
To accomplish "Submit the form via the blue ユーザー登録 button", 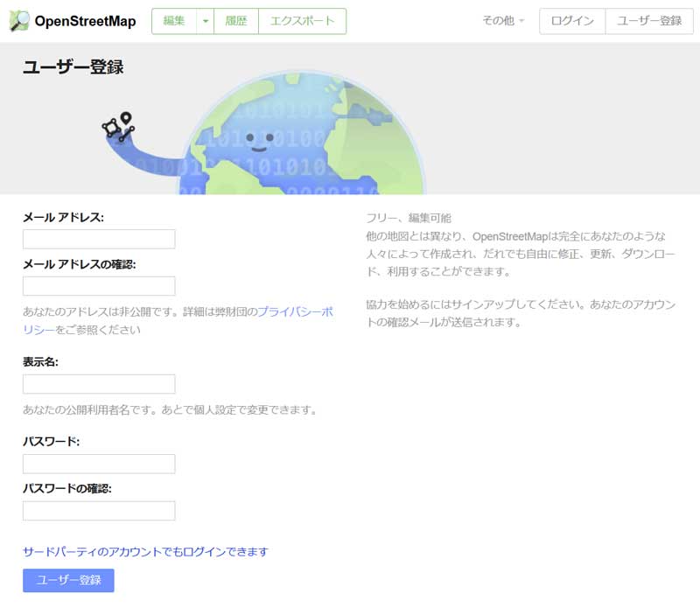I will click(x=66, y=578).
